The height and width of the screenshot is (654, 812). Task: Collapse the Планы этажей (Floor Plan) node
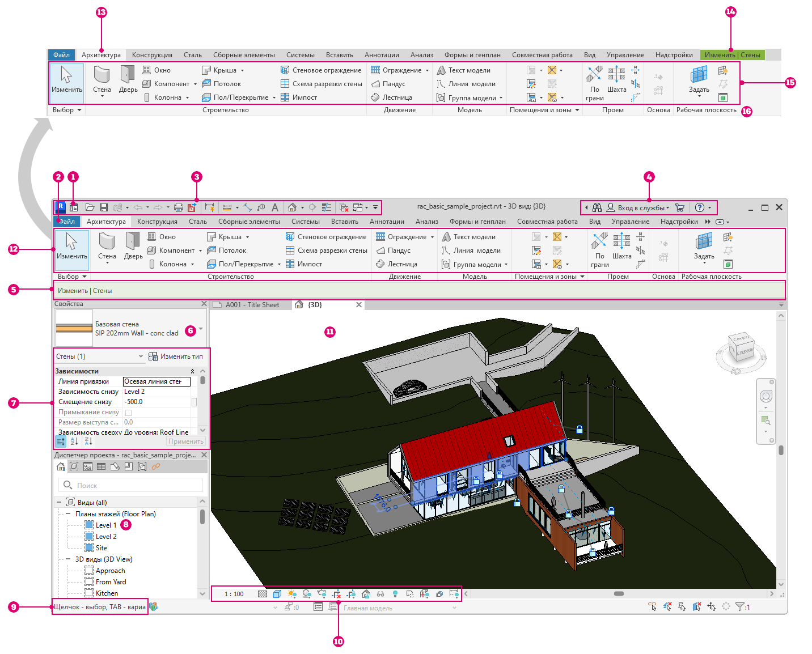click(68, 514)
